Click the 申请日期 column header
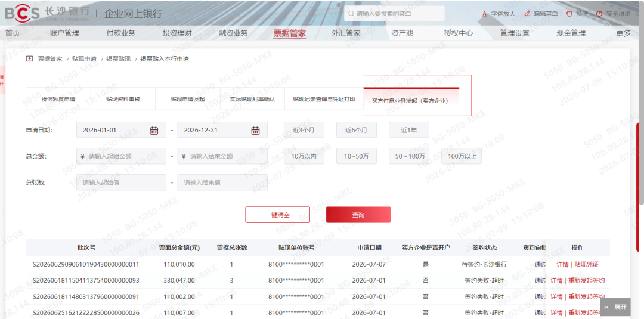 coord(369,248)
